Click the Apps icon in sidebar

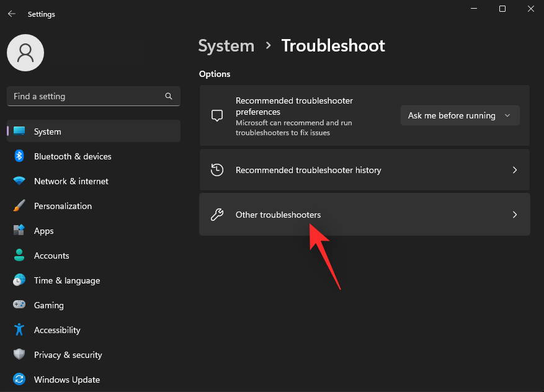point(19,231)
